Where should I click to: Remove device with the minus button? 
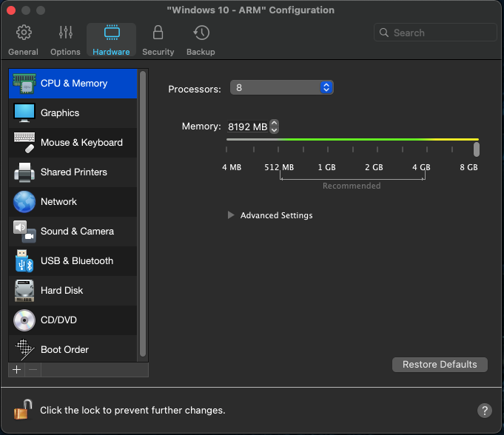click(x=33, y=370)
